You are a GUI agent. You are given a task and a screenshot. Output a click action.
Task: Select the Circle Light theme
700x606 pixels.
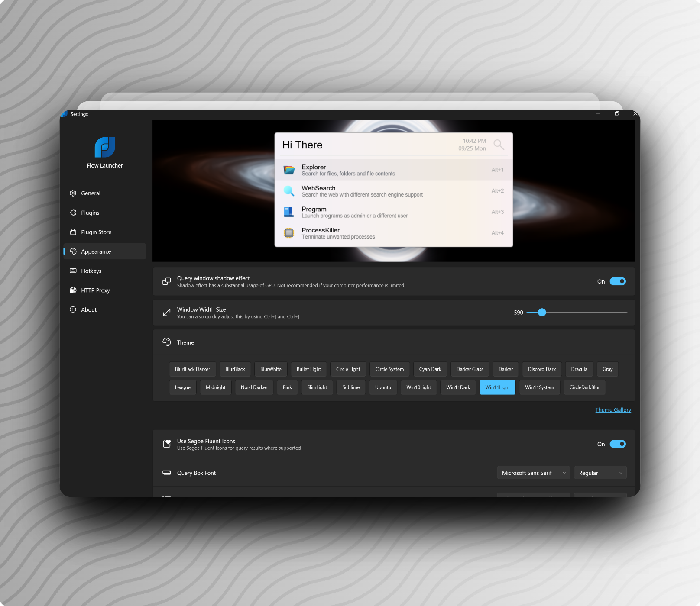pyautogui.click(x=348, y=369)
